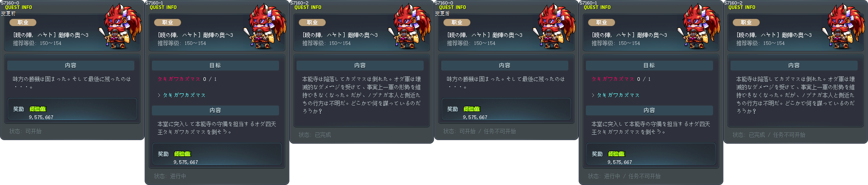Click the 内容 header in the 变更前 panel
The width and height of the screenshot is (868, 185).
point(71,66)
